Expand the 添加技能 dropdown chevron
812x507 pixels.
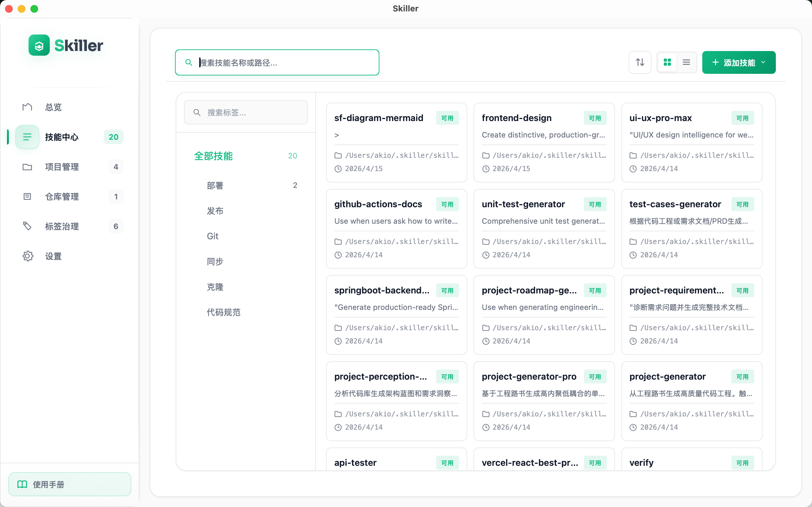pyautogui.click(x=763, y=62)
